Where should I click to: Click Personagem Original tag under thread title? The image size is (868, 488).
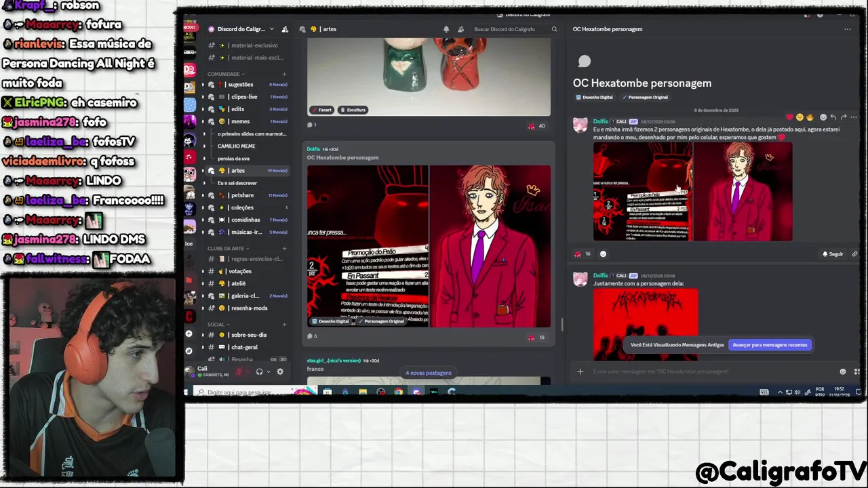[x=646, y=98]
